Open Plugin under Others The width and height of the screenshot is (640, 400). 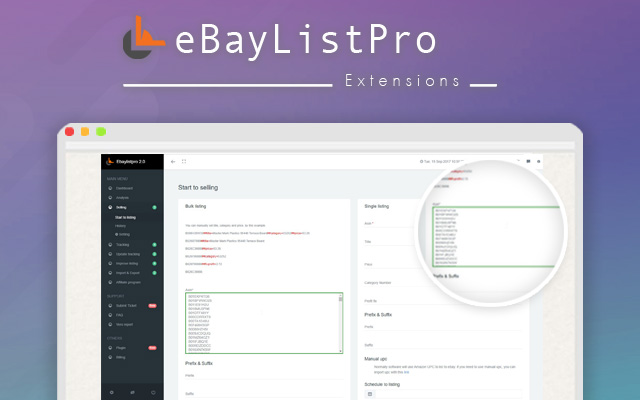coord(132,348)
